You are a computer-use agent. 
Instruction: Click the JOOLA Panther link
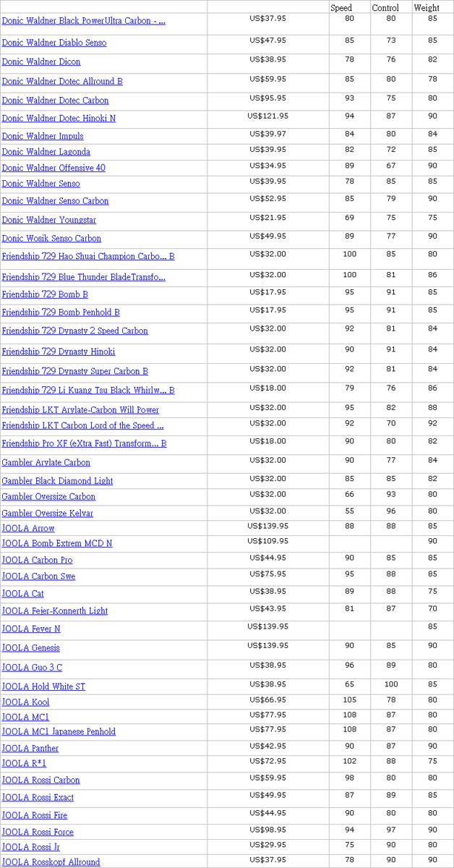click(x=30, y=749)
